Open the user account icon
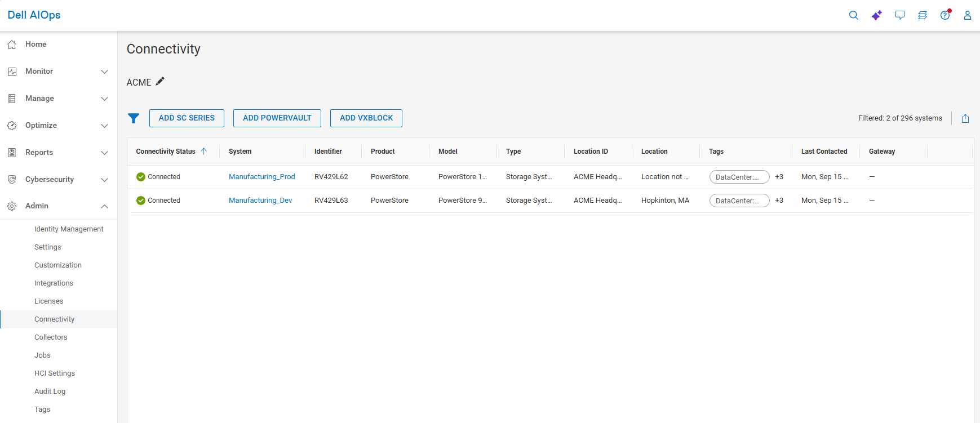Screen dimensions: 980x423 click(967, 15)
